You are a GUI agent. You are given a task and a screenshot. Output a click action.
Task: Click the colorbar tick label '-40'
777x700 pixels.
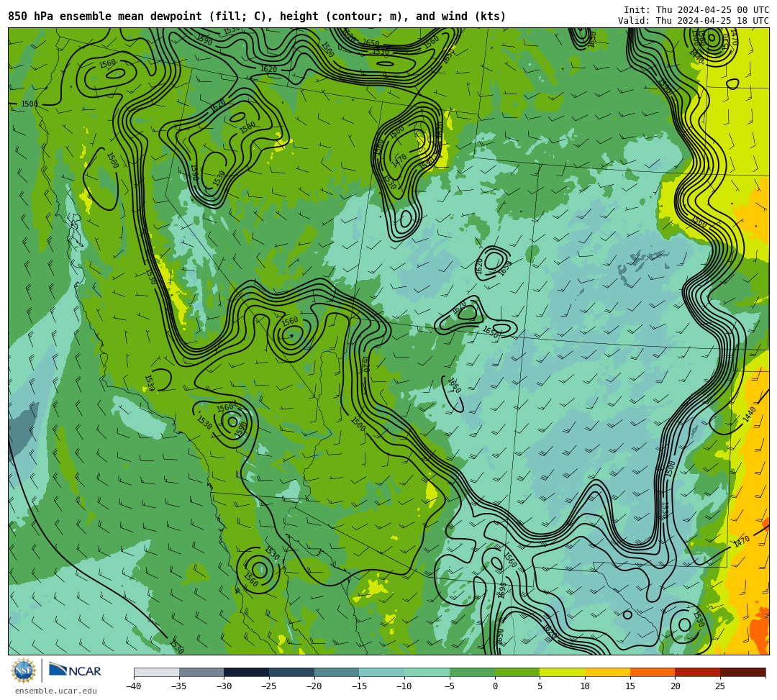click(x=134, y=686)
